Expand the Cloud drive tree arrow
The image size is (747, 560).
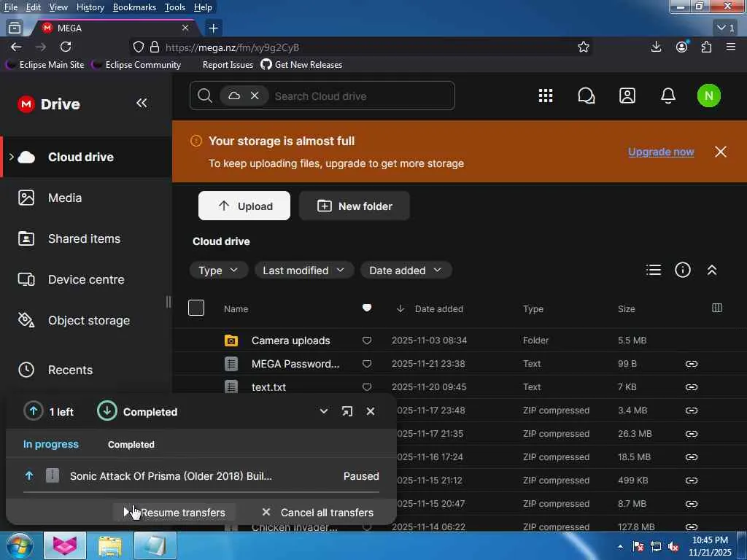pyautogui.click(x=11, y=157)
